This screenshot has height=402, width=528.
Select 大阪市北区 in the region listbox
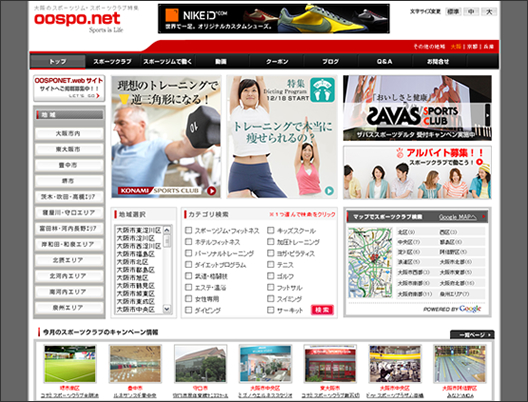click(x=132, y=262)
